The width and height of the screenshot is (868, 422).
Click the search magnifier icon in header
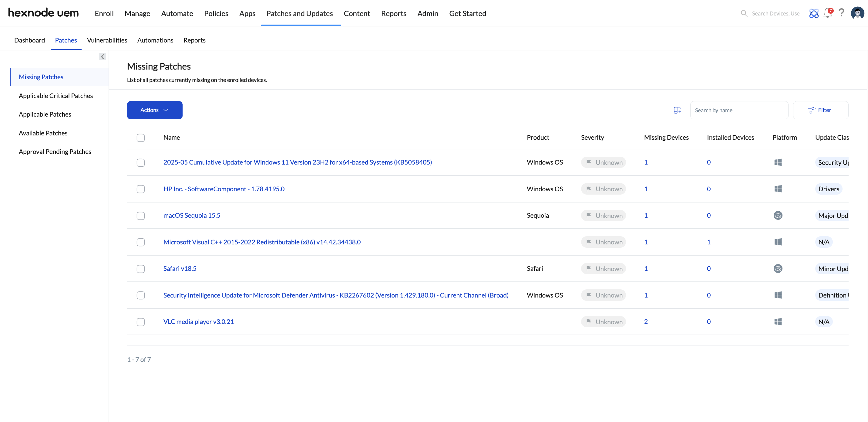pyautogui.click(x=744, y=13)
